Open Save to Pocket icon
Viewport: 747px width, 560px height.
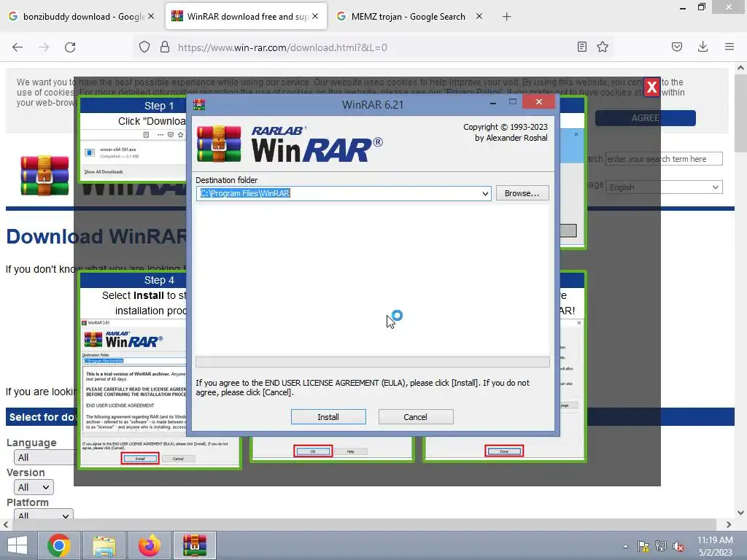[x=677, y=47]
